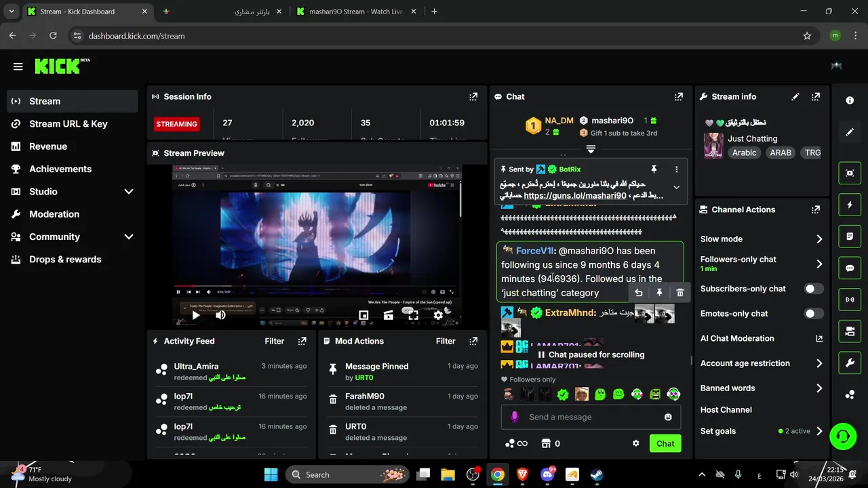Viewport: 868px width, 488px height.
Task: Collapse the chat leaderboard header handle
Action: pyautogui.click(x=591, y=149)
